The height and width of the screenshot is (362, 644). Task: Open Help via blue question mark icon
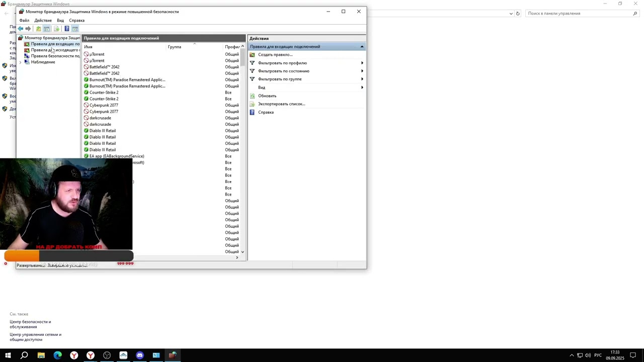click(x=66, y=29)
